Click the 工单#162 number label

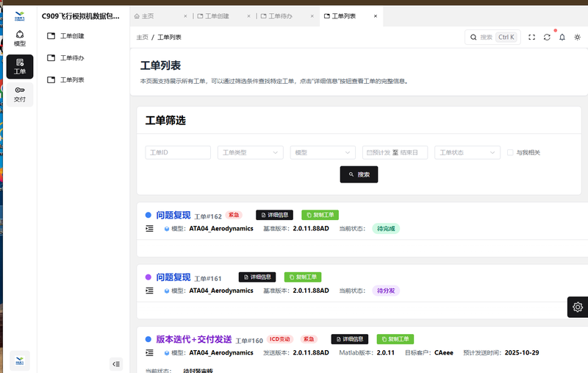tap(208, 216)
